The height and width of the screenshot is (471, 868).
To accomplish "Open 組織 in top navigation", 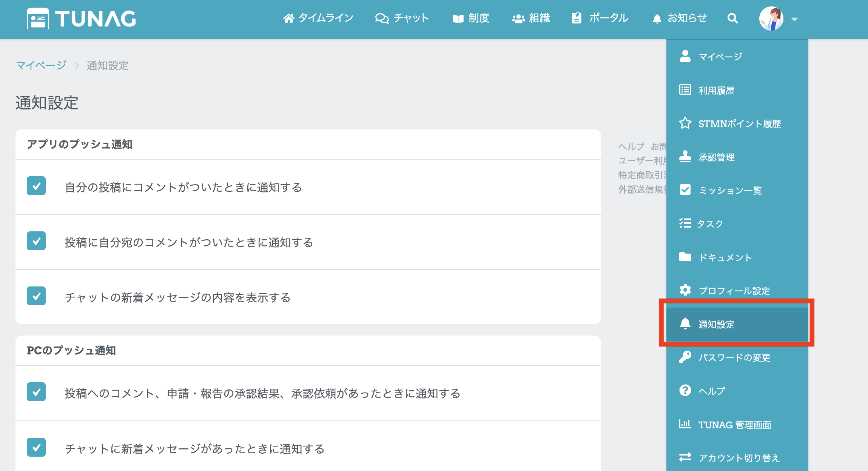I will 531,18.
